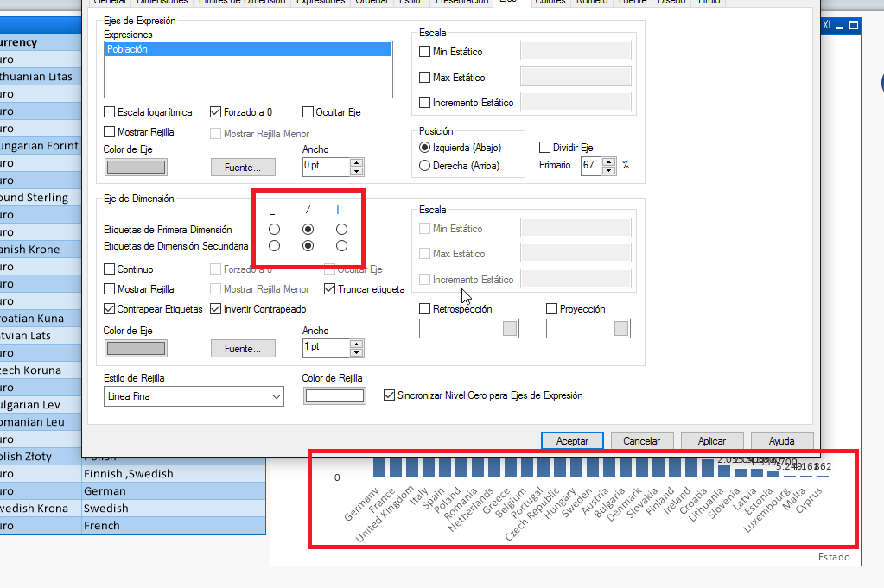Switch to the Dimensiones tab

point(162,3)
